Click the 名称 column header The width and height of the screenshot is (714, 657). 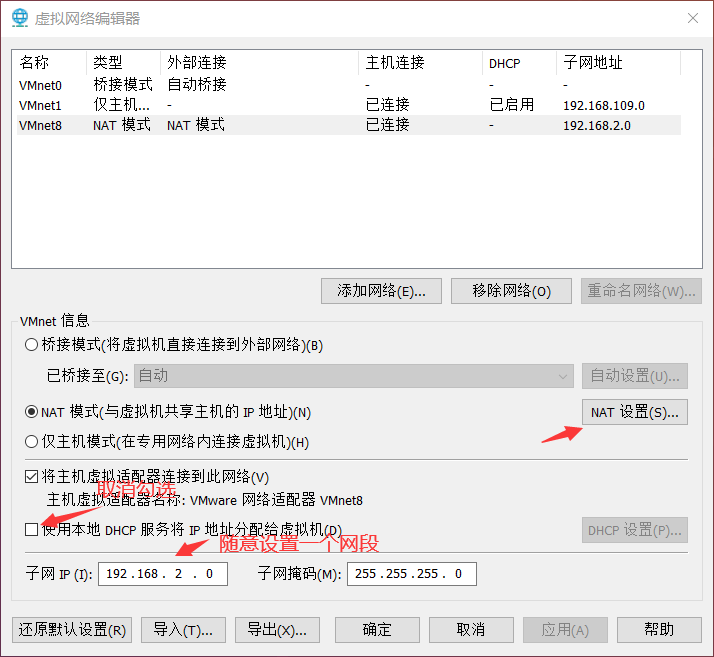[x=51, y=62]
